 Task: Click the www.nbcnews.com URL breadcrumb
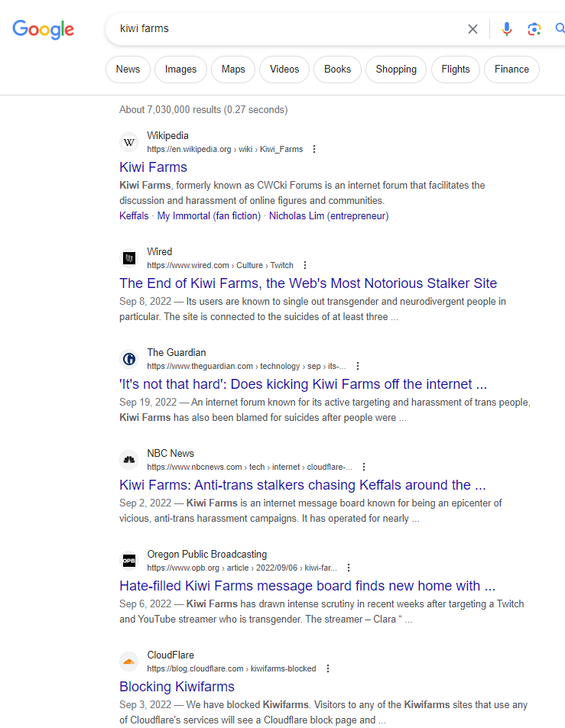pos(249,467)
